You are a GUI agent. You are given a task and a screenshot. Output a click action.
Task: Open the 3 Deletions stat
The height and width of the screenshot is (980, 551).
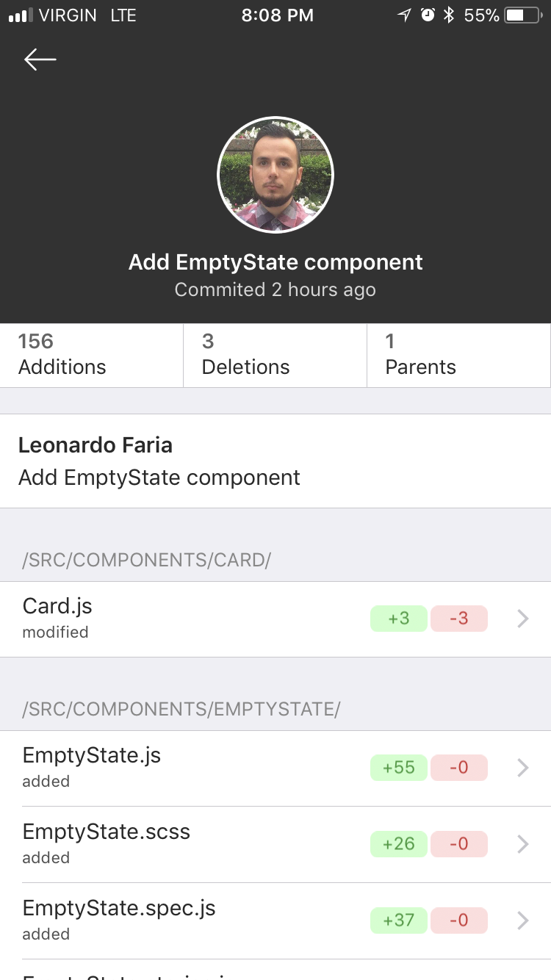pyautogui.click(x=275, y=354)
